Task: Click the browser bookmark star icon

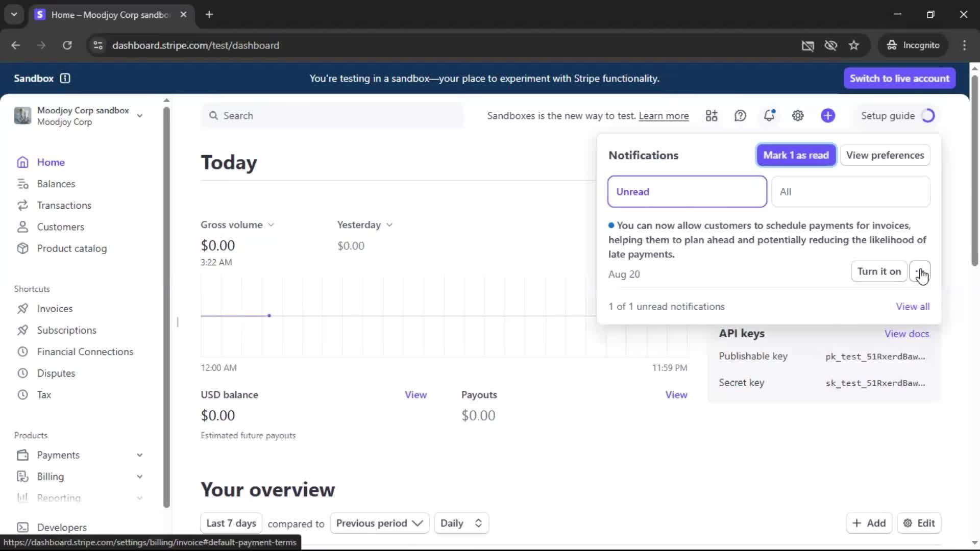Action: coord(854,45)
